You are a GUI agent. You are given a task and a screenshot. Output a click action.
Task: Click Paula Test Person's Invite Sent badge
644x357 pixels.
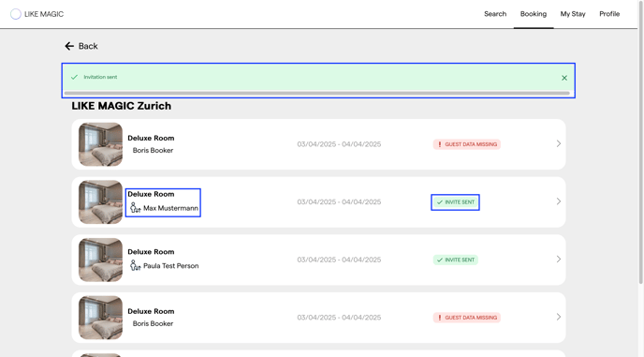pos(456,260)
